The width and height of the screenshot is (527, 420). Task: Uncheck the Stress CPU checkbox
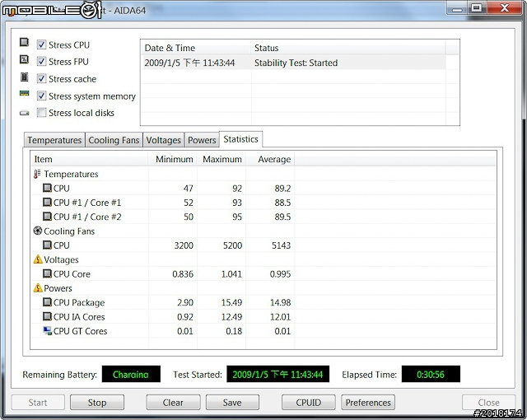click(41, 44)
